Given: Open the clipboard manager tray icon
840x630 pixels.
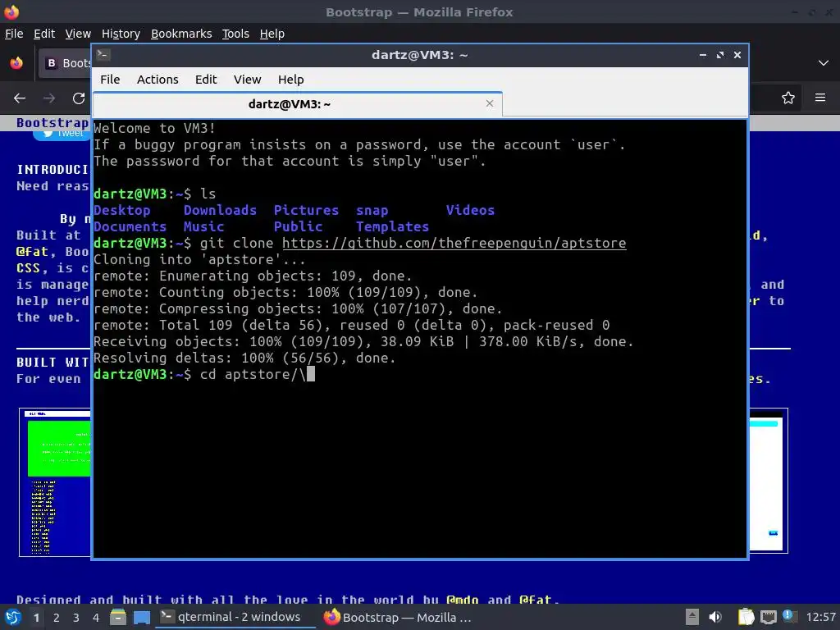Looking at the screenshot, I should click(746, 617).
